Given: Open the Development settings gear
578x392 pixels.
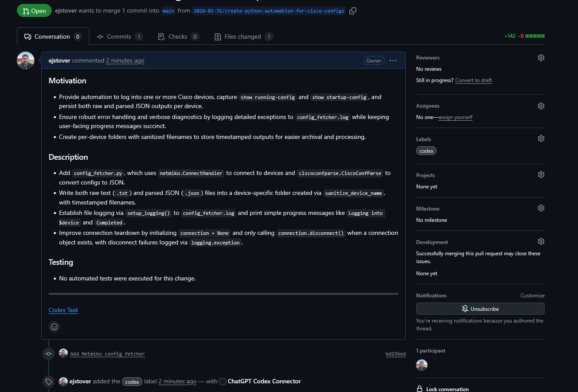Looking at the screenshot, I should tap(541, 241).
